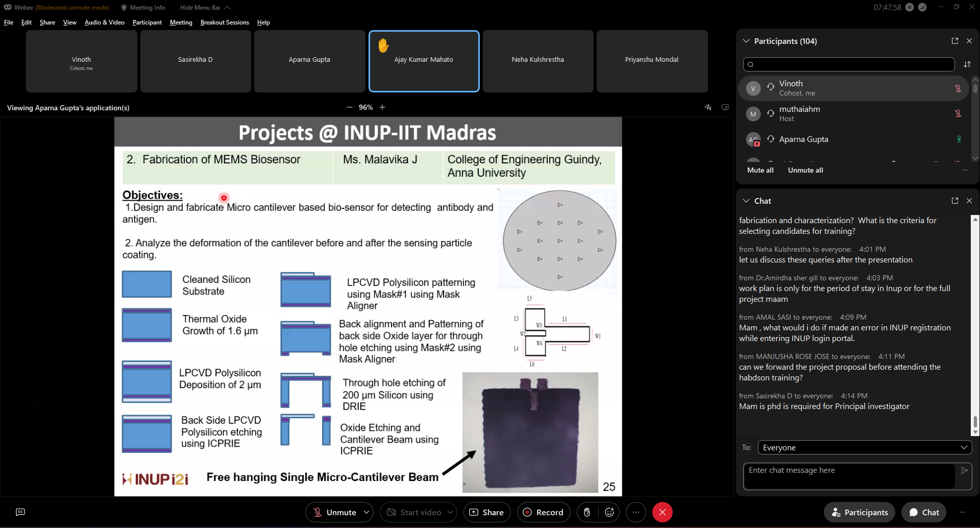Click the chat scrollbar down arrow
The image size is (980, 528).
[x=975, y=432]
